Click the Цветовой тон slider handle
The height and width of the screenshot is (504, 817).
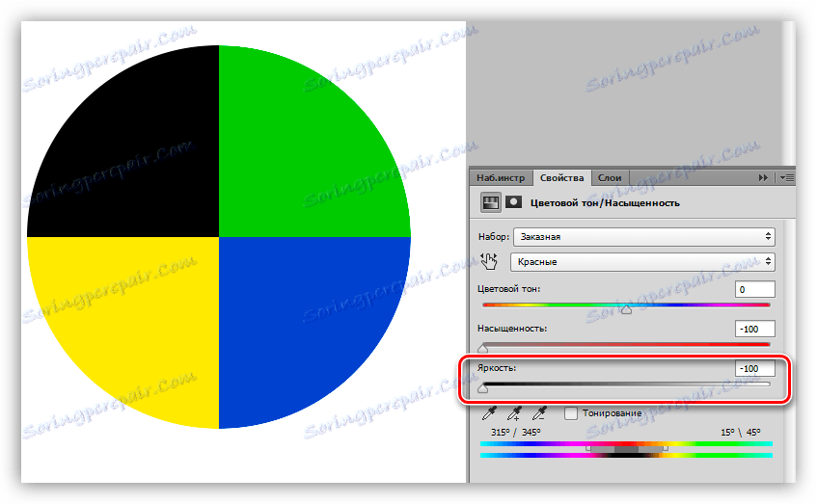click(x=626, y=309)
